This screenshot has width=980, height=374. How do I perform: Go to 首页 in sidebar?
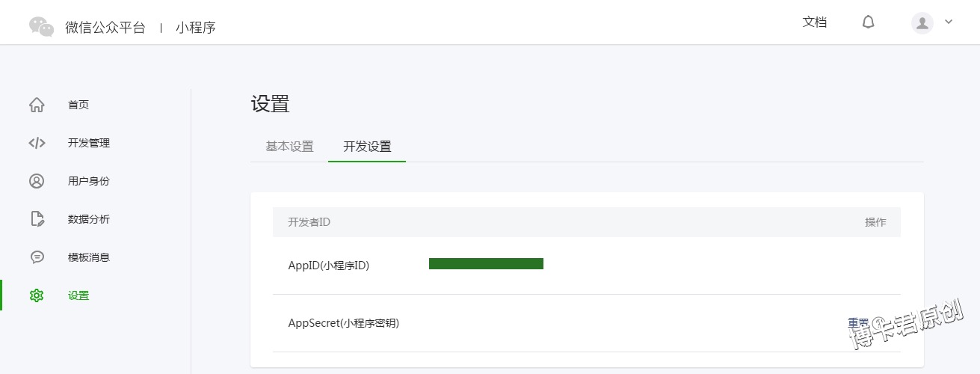pos(78,105)
